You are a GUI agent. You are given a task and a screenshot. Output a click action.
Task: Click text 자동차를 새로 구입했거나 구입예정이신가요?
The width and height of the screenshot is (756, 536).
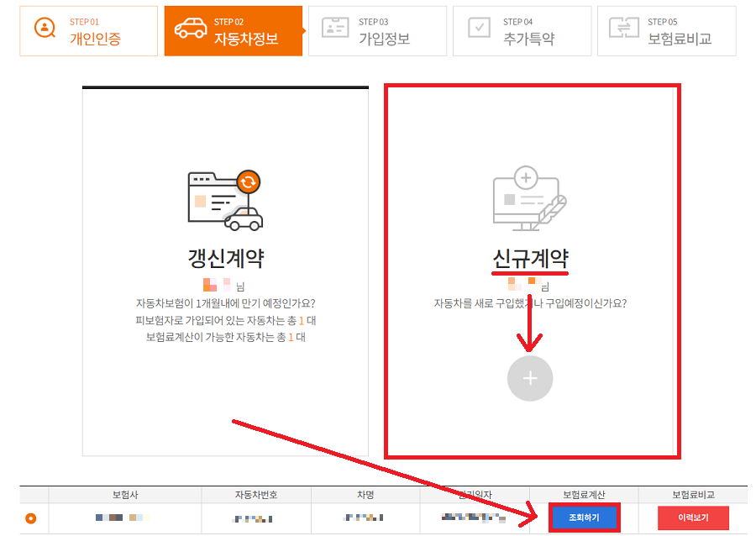coord(530,303)
